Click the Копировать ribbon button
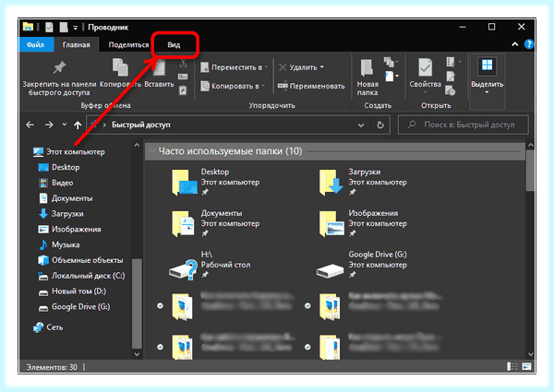The width and height of the screenshot is (554, 392). pos(120,73)
